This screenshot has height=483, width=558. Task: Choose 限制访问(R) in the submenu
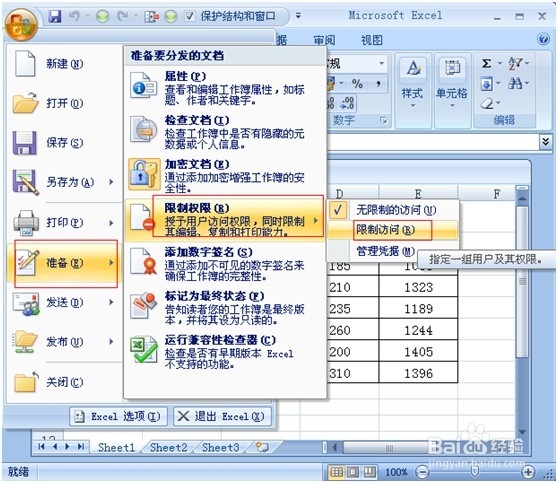tap(392, 230)
